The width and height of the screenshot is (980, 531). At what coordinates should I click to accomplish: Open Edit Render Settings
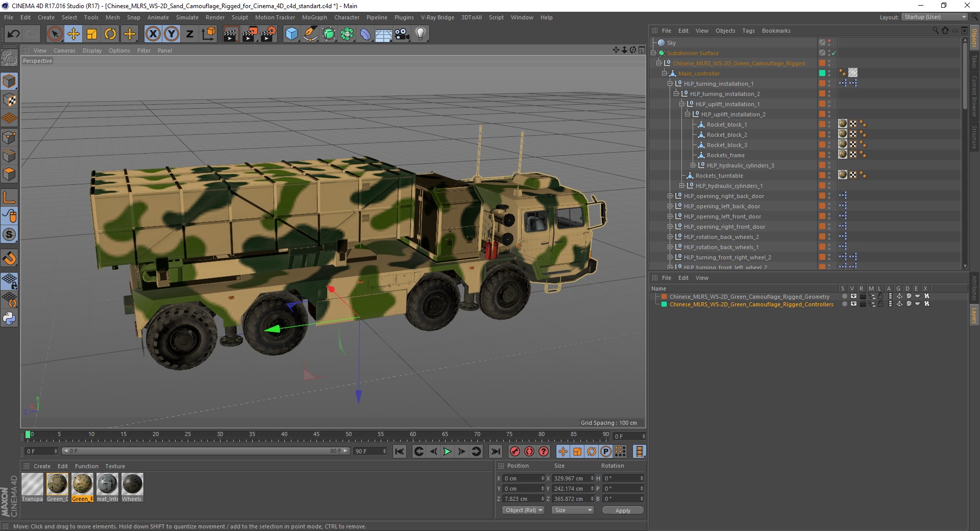[268, 34]
